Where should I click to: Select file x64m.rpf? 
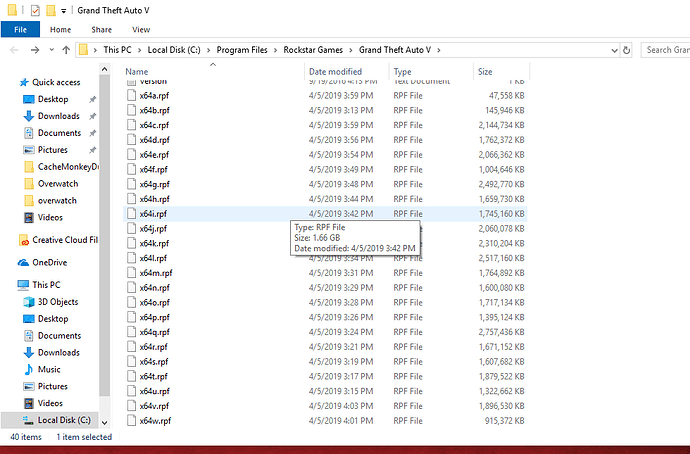pyautogui.click(x=156, y=273)
